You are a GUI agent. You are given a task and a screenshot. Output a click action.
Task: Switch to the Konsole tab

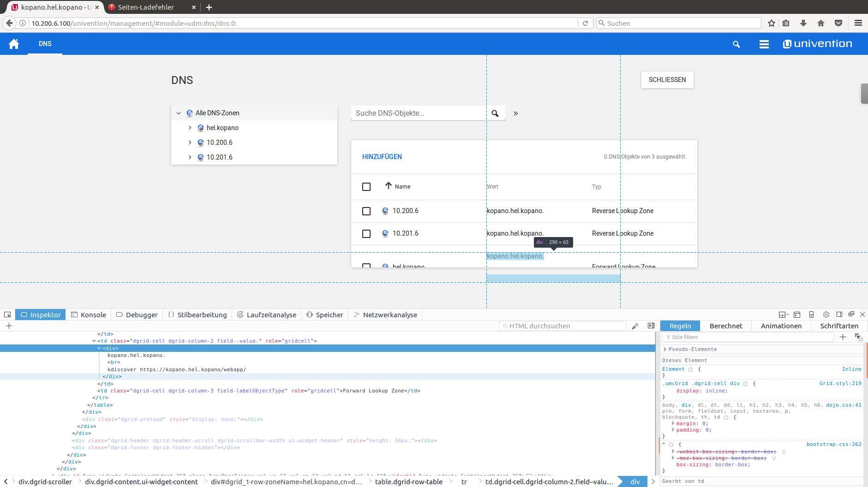pos(89,315)
